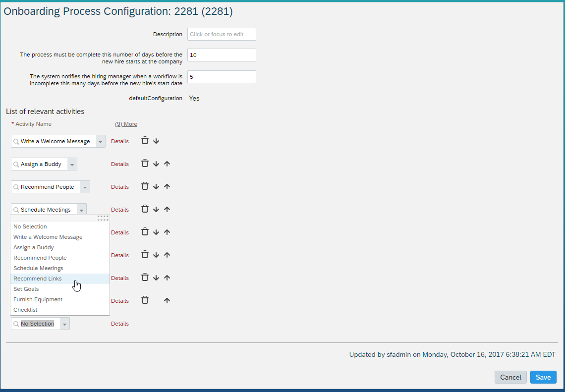
Task: Show Details for Schedule Meetings
Action: coord(120,209)
